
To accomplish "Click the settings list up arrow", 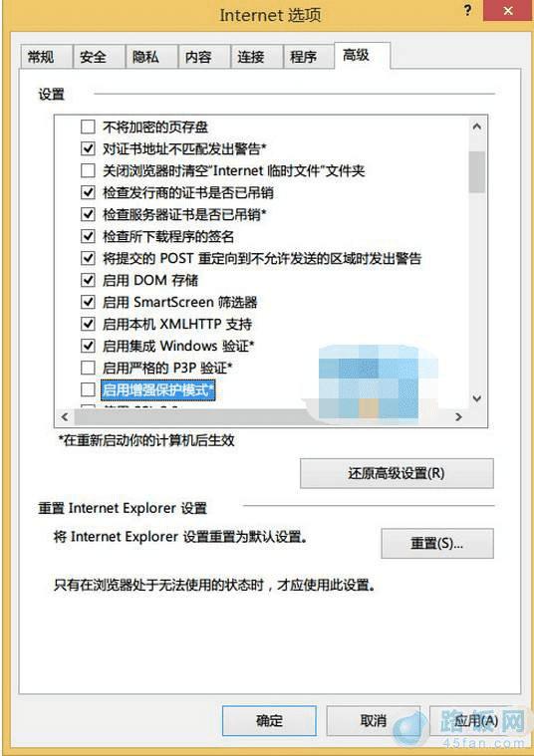I will click(x=477, y=126).
